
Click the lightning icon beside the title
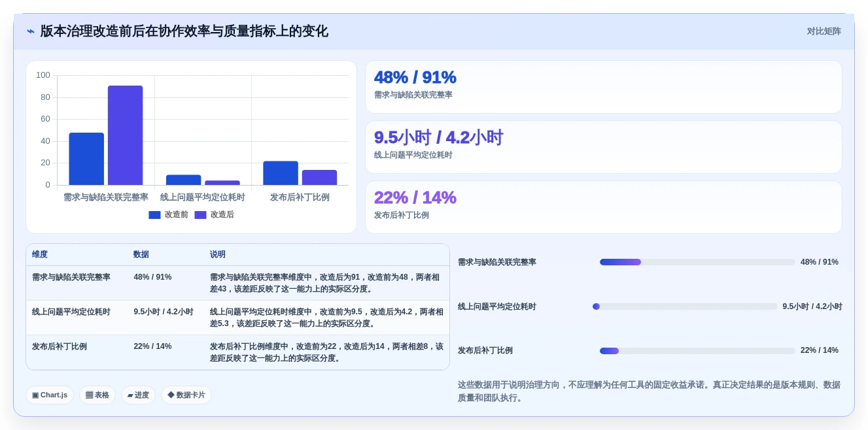31,31
